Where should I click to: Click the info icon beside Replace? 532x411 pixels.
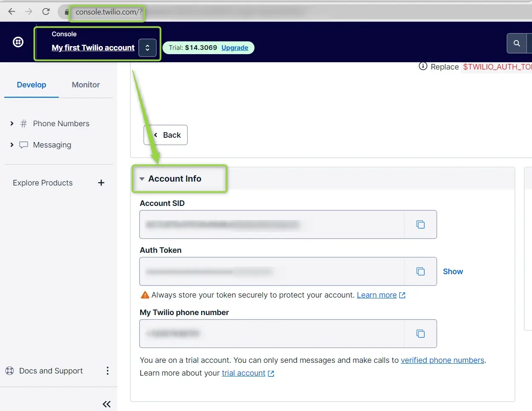[x=423, y=66]
